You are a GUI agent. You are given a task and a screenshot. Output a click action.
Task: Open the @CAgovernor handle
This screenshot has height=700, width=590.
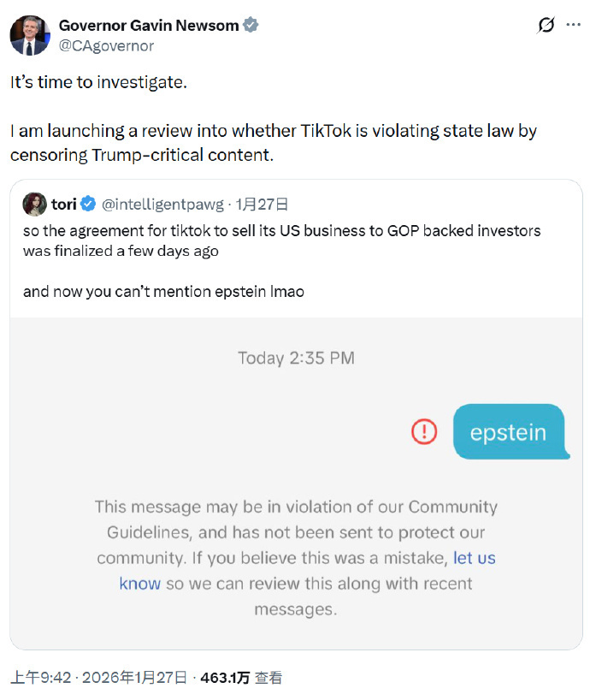click(x=106, y=45)
